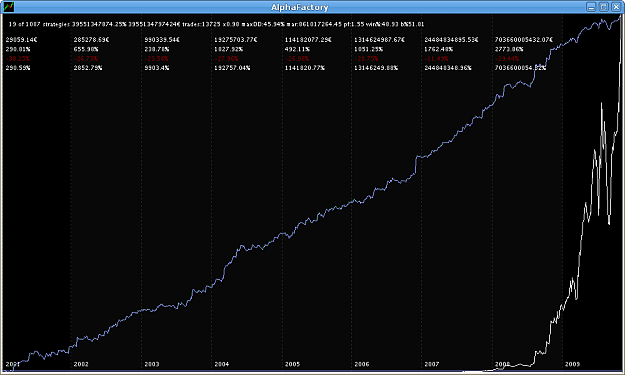Click the 2005 year axis label

coord(292,364)
